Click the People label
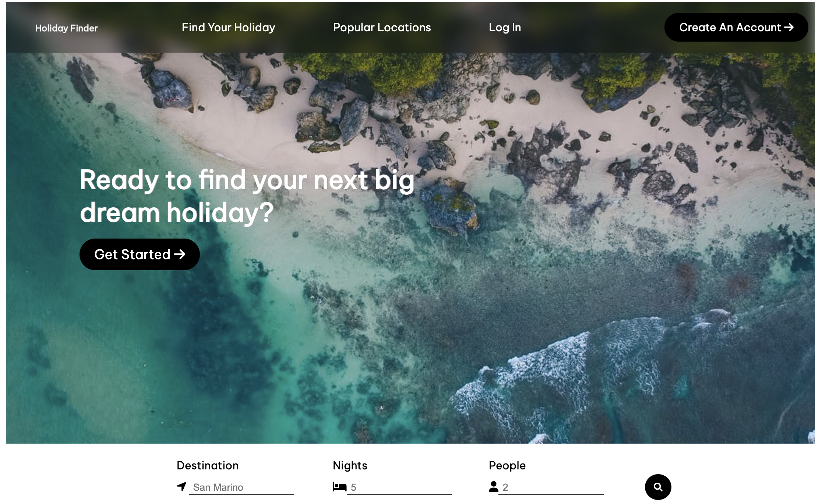 (x=507, y=465)
